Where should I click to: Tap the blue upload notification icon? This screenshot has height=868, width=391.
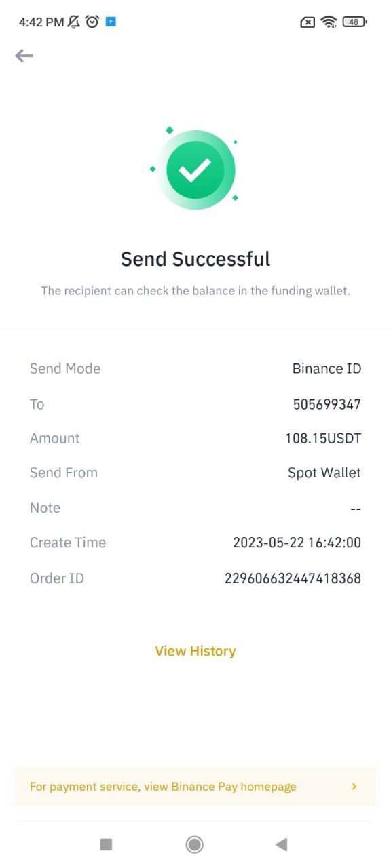[x=111, y=22]
